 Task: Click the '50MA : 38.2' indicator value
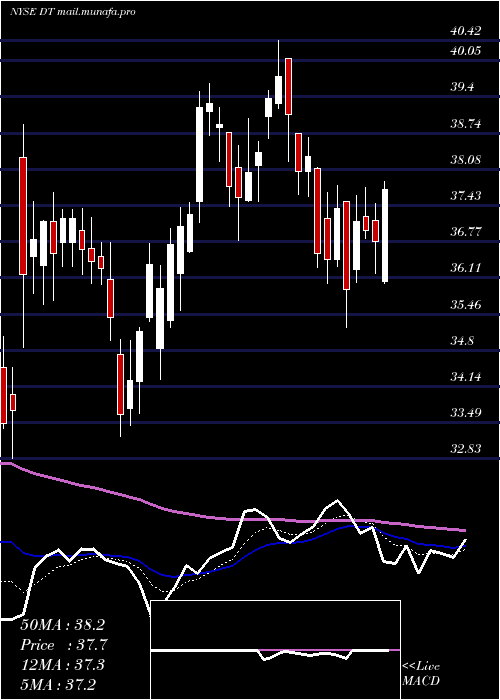coord(62,625)
